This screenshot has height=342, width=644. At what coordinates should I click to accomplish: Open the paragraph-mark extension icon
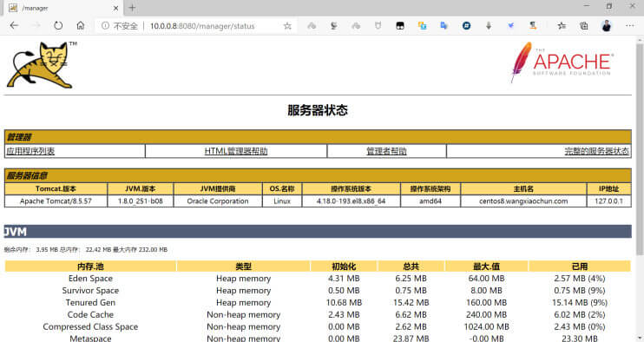(533, 26)
